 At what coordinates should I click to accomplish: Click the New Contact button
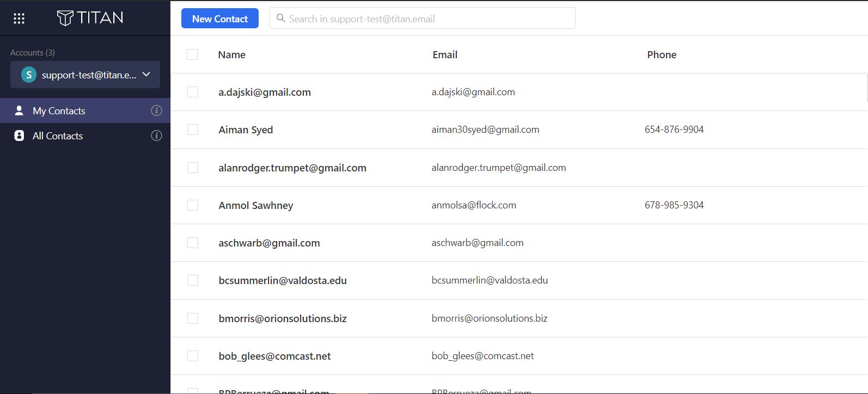pos(220,19)
